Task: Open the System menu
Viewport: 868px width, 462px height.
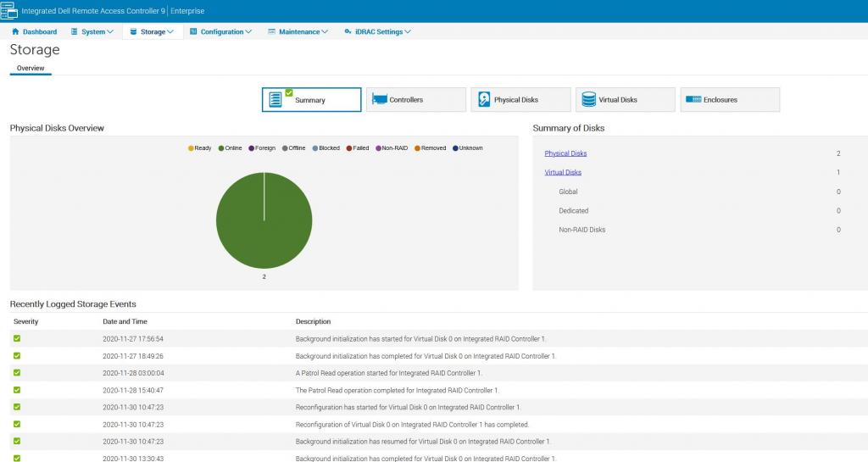Action: click(x=92, y=31)
